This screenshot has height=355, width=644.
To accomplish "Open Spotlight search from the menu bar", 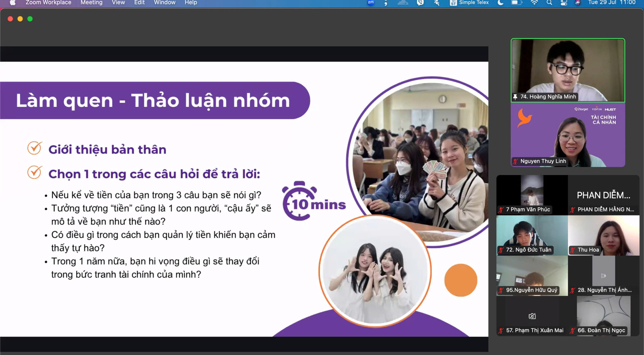I will click(549, 3).
